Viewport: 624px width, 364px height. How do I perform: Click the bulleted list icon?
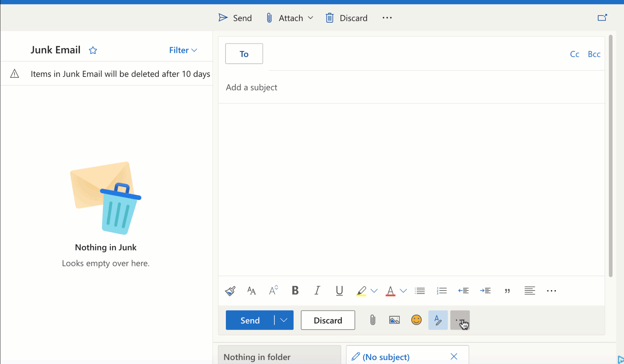point(420,291)
